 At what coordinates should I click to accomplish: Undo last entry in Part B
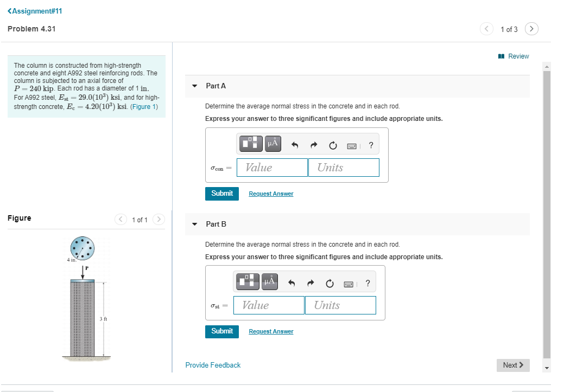tap(291, 283)
